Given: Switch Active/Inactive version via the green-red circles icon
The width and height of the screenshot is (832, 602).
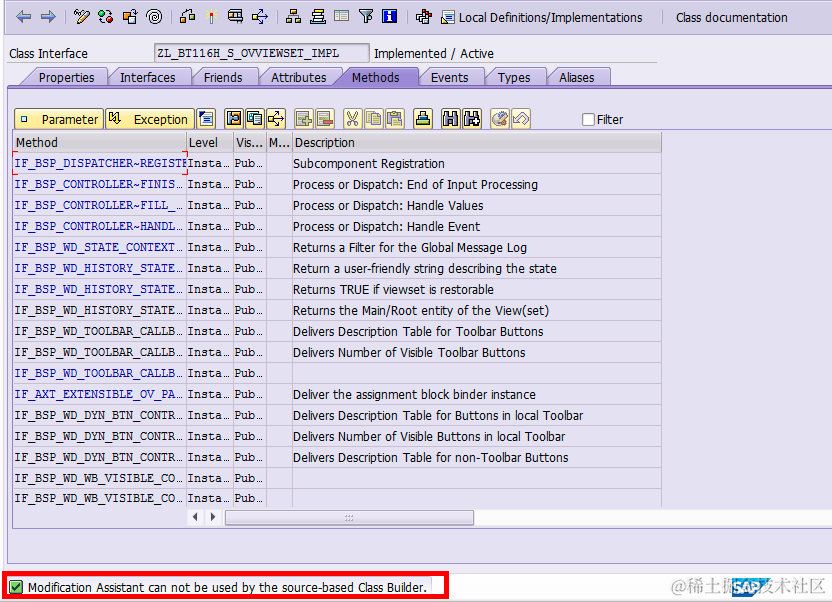Looking at the screenshot, I should (106, 17).
